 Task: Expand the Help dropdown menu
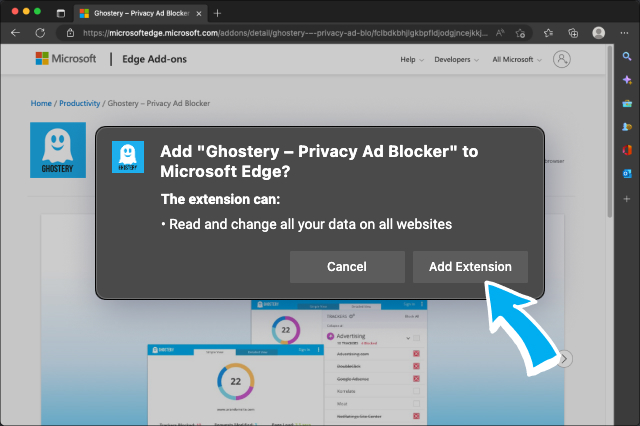411,59
